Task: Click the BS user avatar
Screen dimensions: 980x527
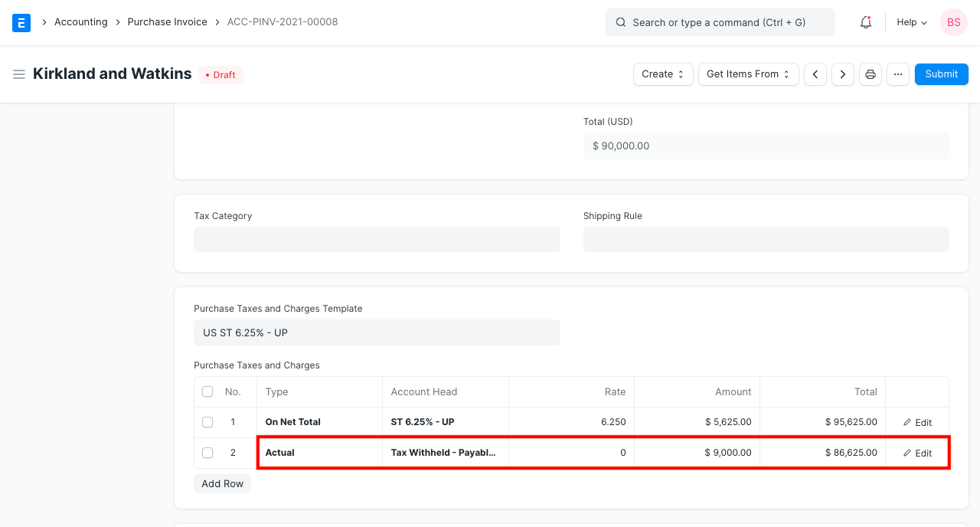Action: (953, 22)
